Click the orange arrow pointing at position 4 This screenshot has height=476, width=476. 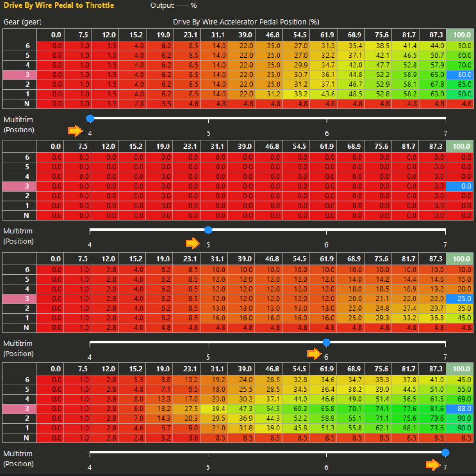[75, 132]
